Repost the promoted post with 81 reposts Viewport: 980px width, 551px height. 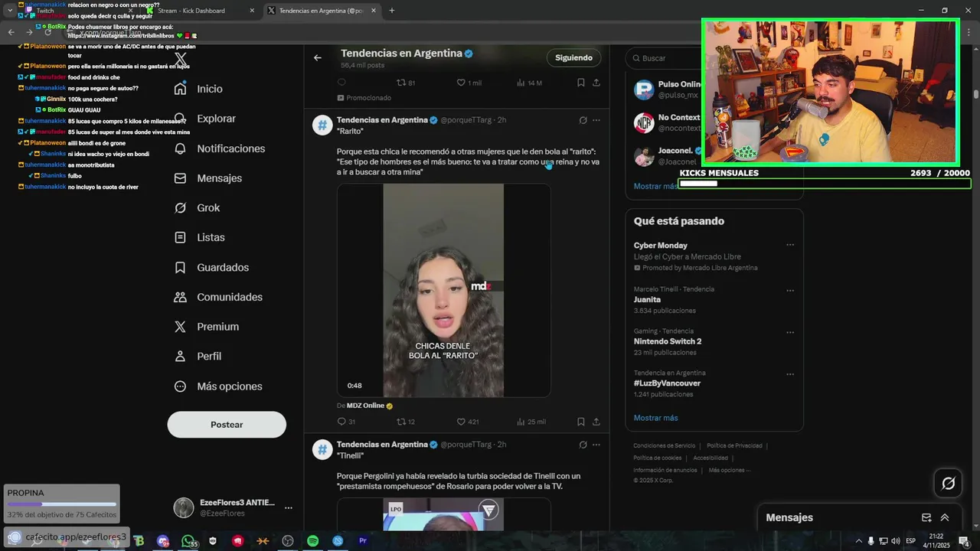(406, 83)
